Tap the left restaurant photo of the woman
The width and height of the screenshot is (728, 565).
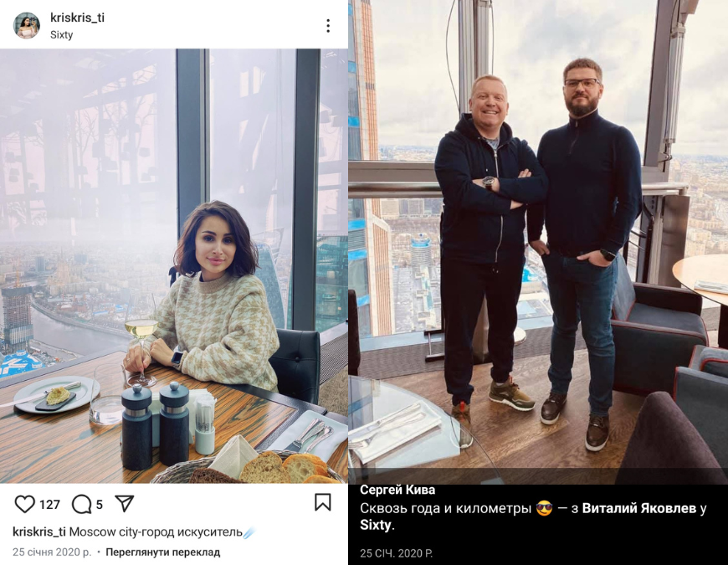(174, 266)
